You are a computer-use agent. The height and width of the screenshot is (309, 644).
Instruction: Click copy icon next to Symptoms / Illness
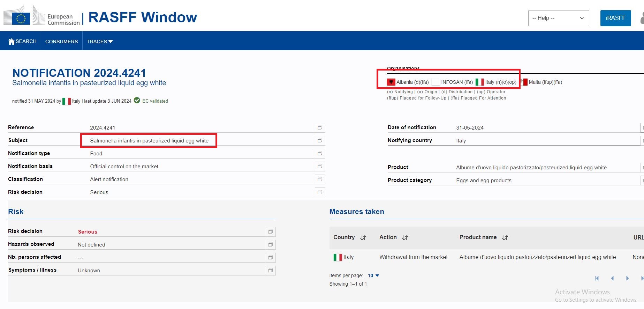[270, 271]
